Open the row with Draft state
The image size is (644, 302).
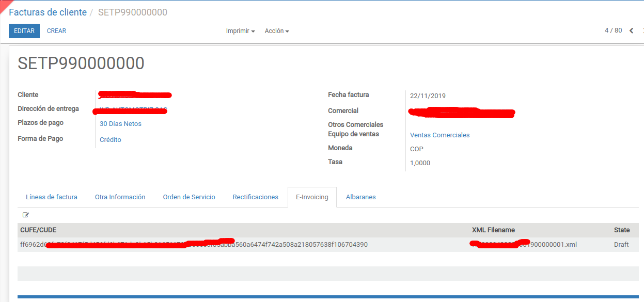[621, 245]
